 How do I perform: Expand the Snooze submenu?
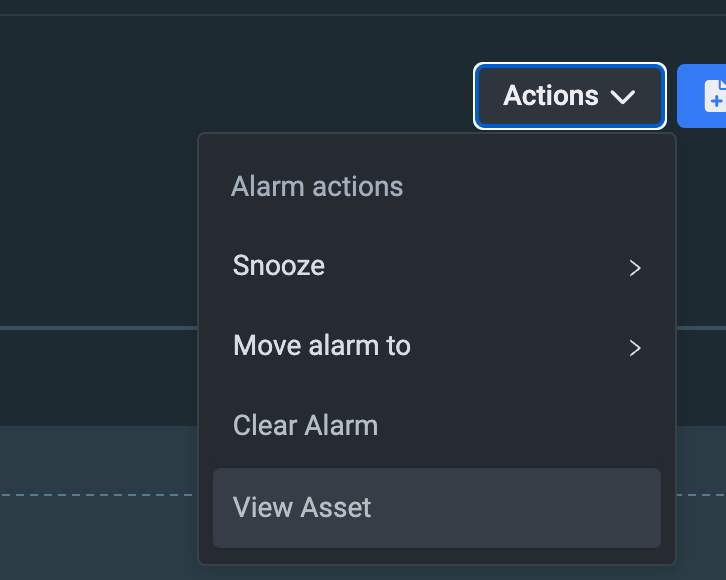436,266
